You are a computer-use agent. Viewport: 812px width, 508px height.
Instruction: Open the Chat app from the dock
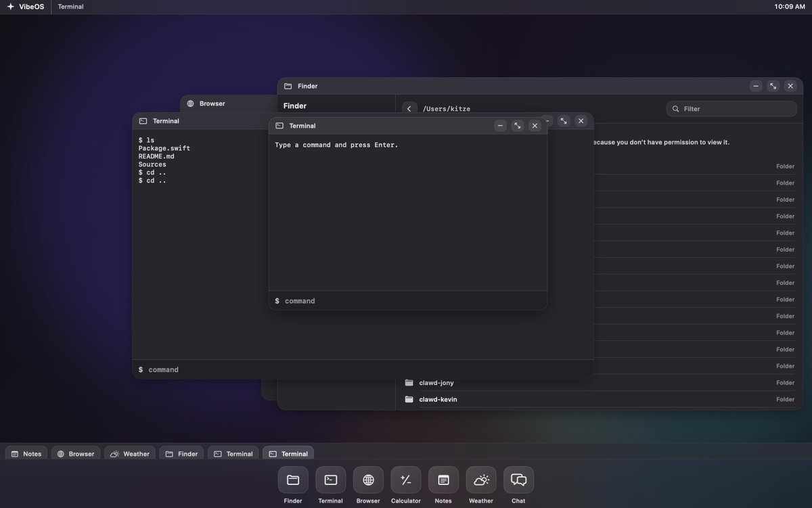(518, 480)
